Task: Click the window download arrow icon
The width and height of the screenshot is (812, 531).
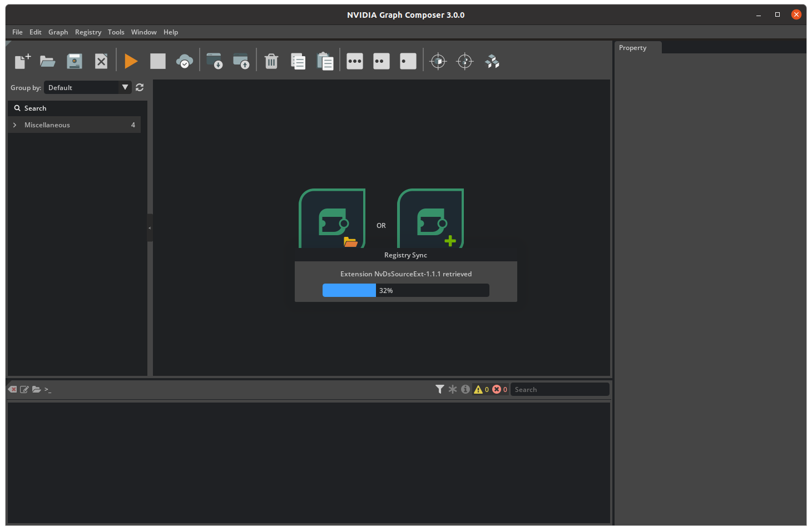Action: click(215, 61)
